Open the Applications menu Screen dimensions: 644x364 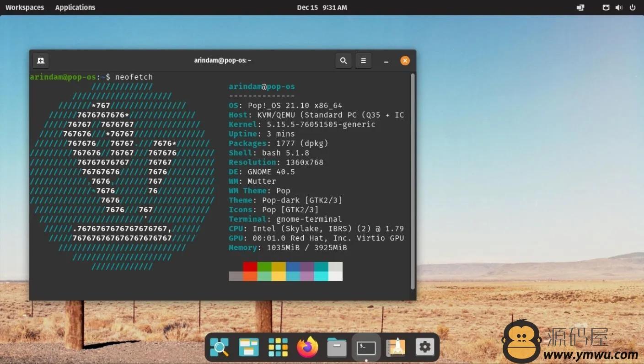pyautogui.click(x=75, y=7)
